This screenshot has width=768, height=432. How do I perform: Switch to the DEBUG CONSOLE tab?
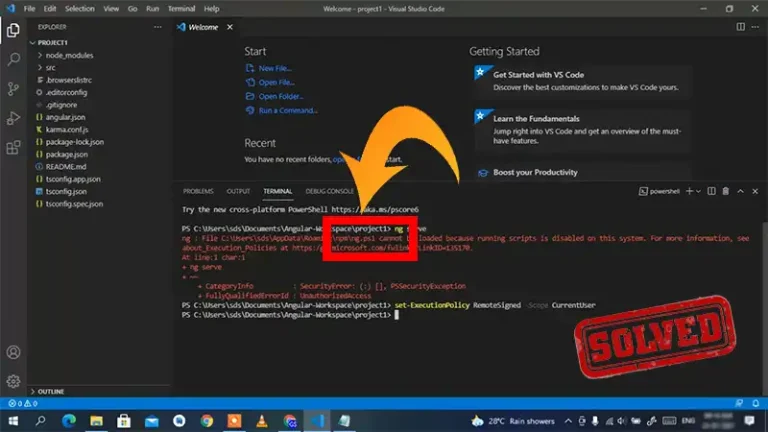click(329, 191)
